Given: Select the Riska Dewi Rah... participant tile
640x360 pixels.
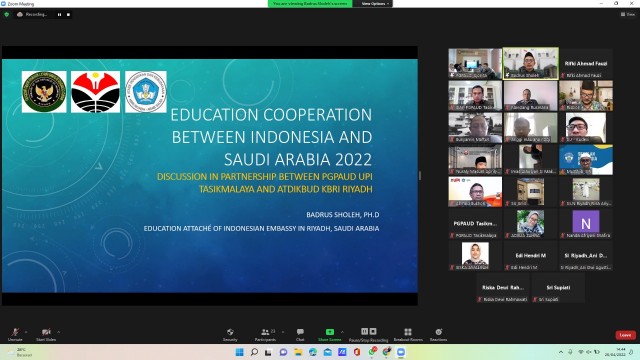Looking at the screenshot, I should coord(503,288).
